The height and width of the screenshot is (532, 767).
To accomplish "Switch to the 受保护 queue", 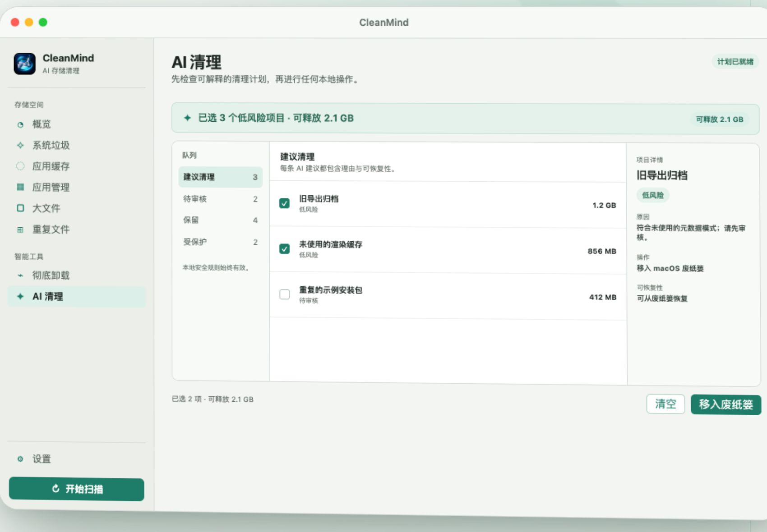I will tap(220, 242).
